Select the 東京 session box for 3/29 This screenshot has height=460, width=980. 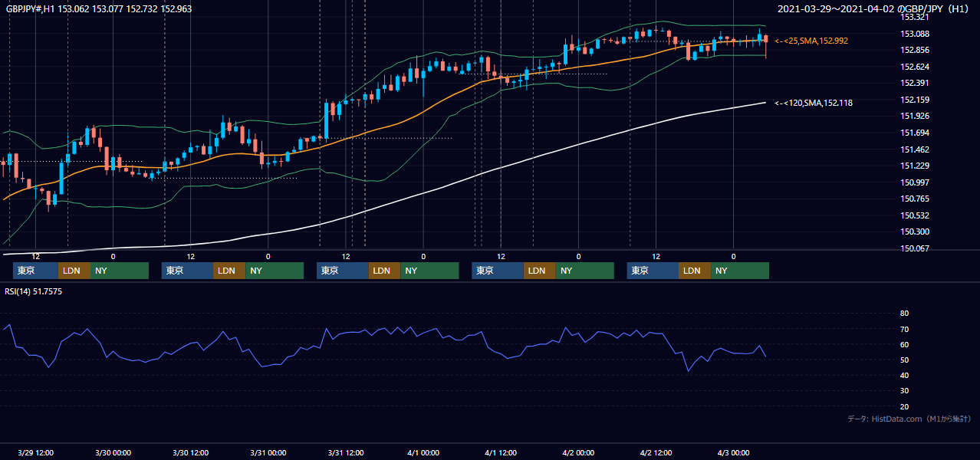tap(35, 271)
